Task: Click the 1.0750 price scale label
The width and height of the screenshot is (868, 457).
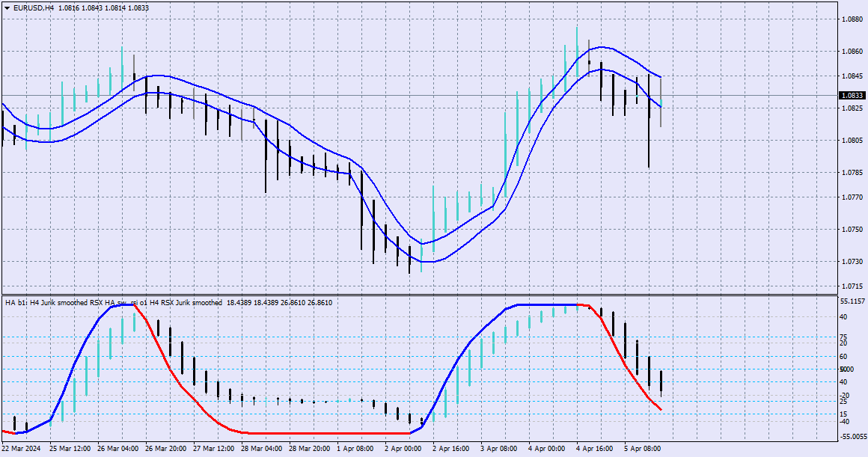Action: tap(852, 230)
